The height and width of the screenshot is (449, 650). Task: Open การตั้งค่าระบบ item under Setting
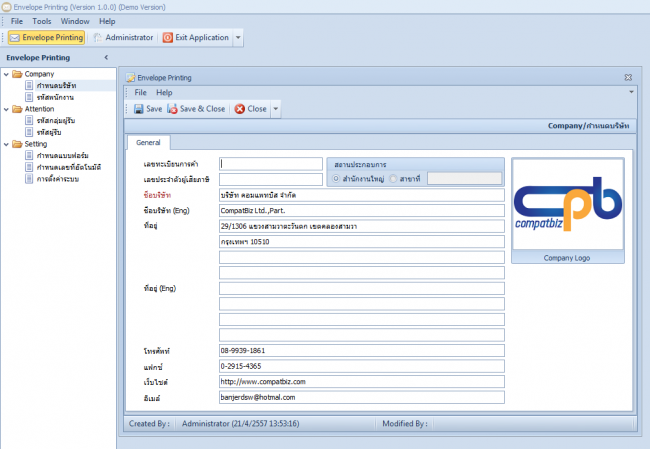click(x=58, y=179)
